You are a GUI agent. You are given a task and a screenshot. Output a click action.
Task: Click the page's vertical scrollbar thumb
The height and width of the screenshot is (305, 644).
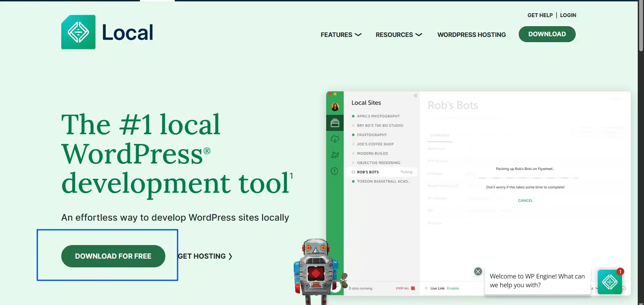(x=641, y=26)
